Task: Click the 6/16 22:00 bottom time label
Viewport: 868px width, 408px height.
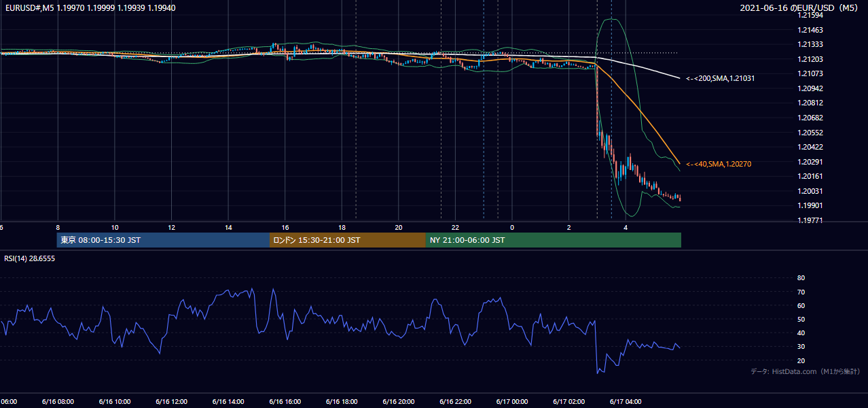Action: (x=455, y=401)
